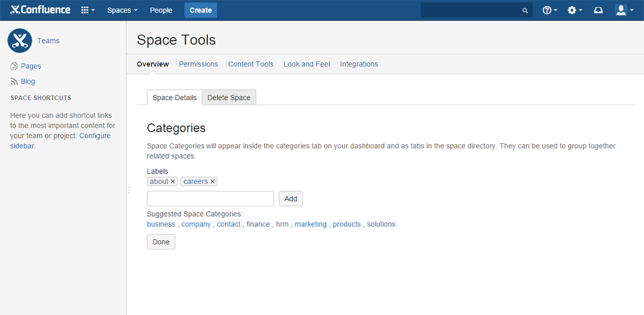Open the Teams space link
The height and width of the screenshot is (315, 644).
click(48, 41)
